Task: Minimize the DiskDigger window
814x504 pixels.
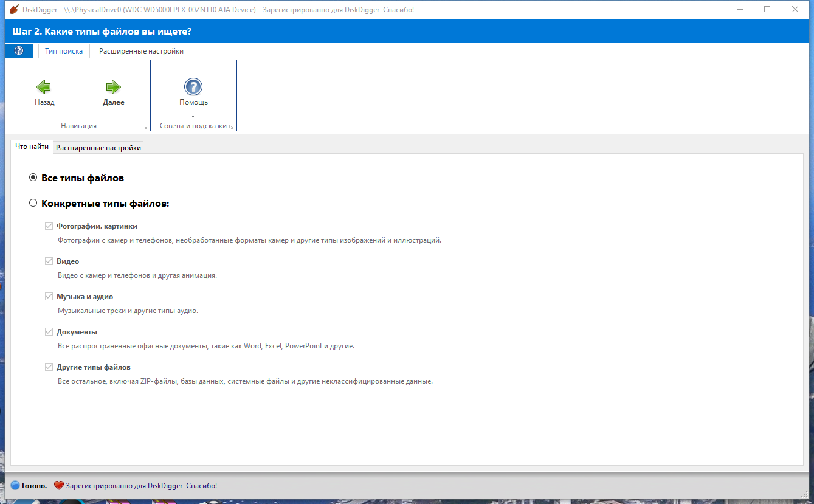Action: click(739, 10)
